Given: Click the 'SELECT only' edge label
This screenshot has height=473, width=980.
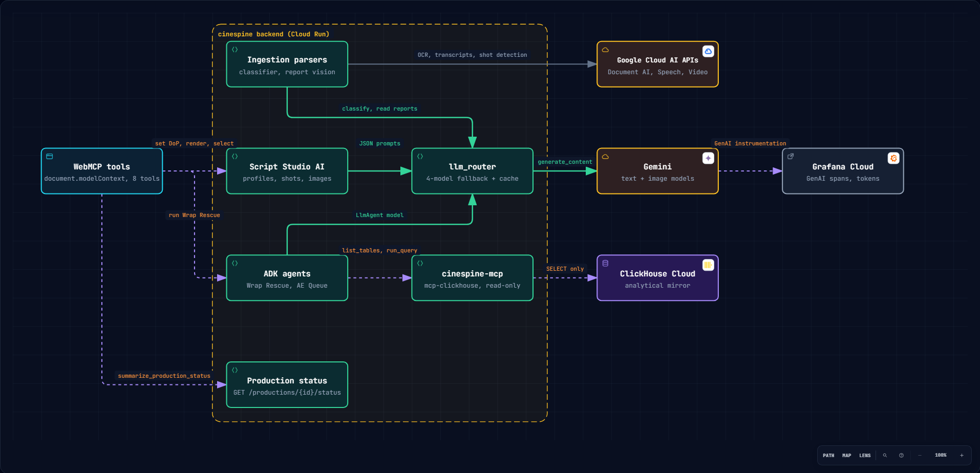Looking at the screenshot, I should click(565, 269).
